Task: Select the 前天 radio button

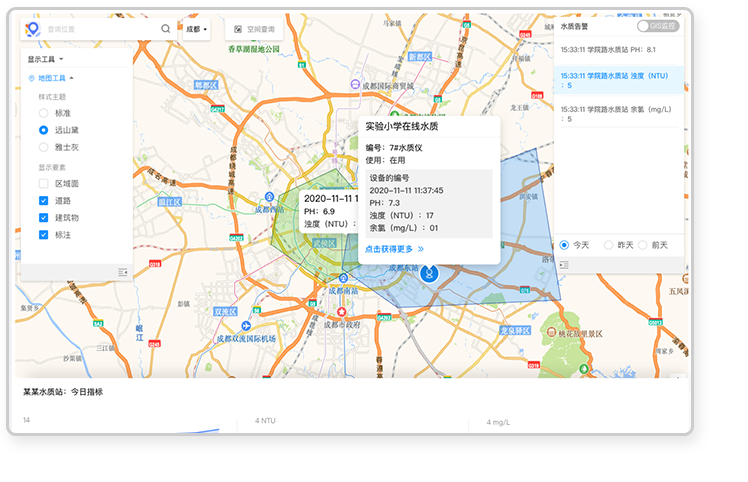Action: click(x=643, y=245)
